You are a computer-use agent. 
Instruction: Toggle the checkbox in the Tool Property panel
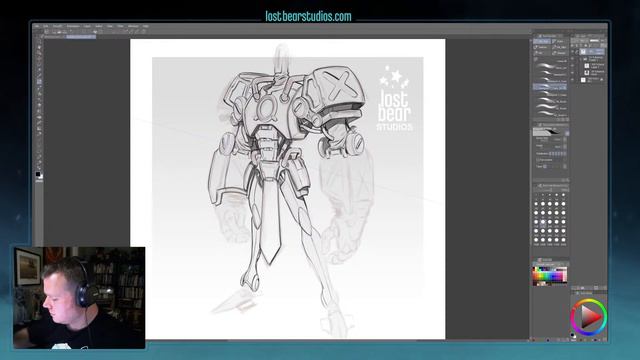pos(537,160)
